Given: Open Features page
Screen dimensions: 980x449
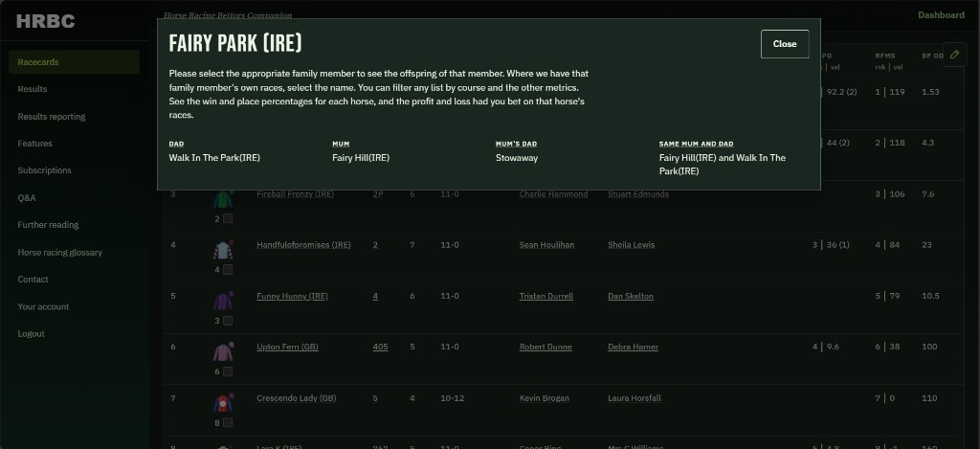Looking at the screenshot, I should (x=35, y=144).
